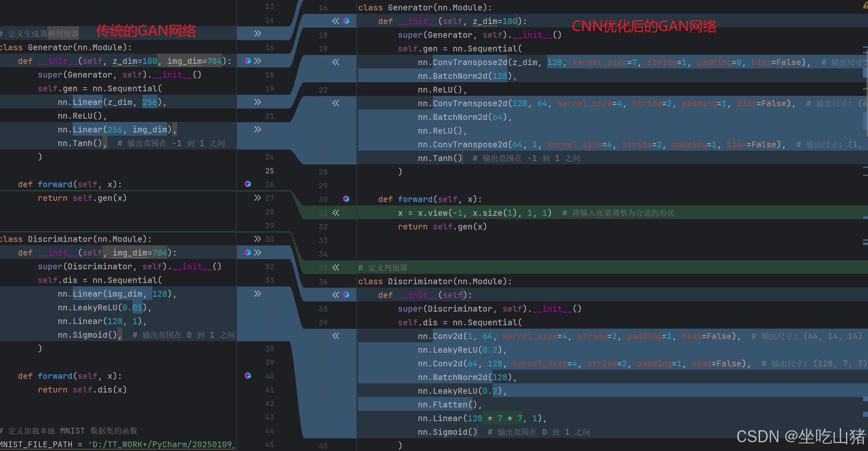Apply the left Discriminator __init__ img_dim=784 change rightward

coord(258,253)
